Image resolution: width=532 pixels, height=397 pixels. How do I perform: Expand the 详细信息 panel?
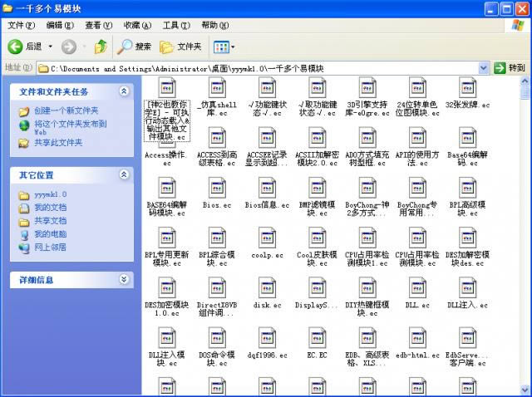124,279
